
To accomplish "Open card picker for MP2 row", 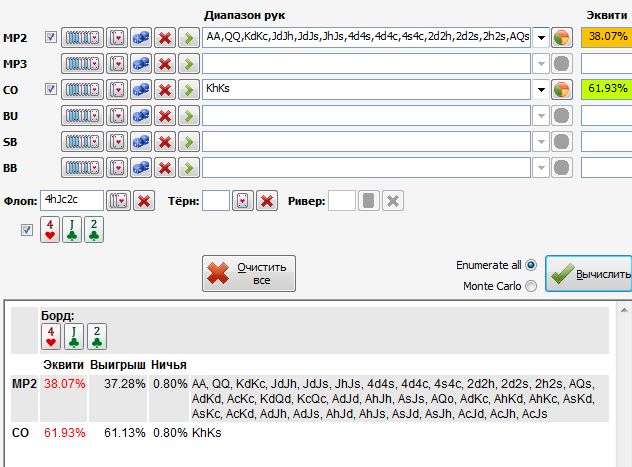I will click(117, 38).
